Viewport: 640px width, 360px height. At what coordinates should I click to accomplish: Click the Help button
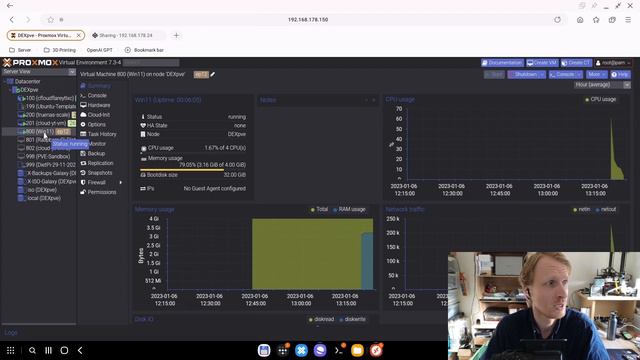620,75
